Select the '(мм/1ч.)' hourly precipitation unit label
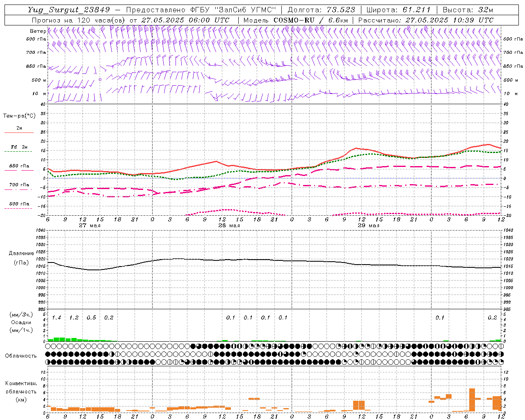 tap(21, 330)
